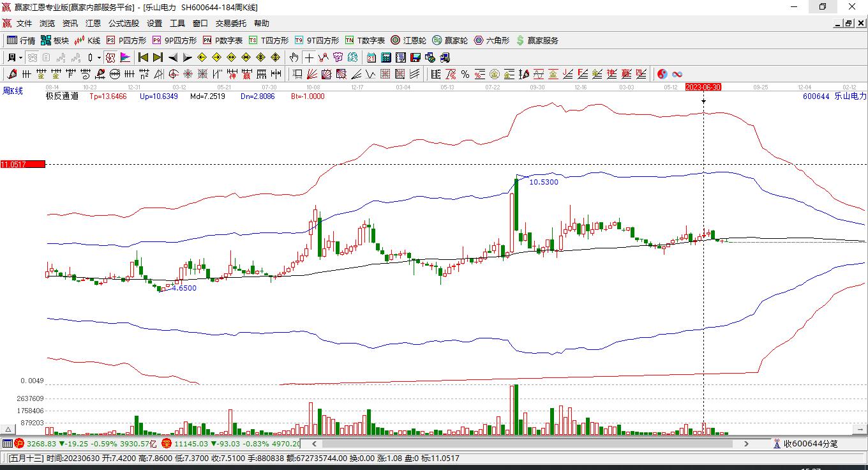
Task: Select the red fan lines tool
Action: point(312,74)
